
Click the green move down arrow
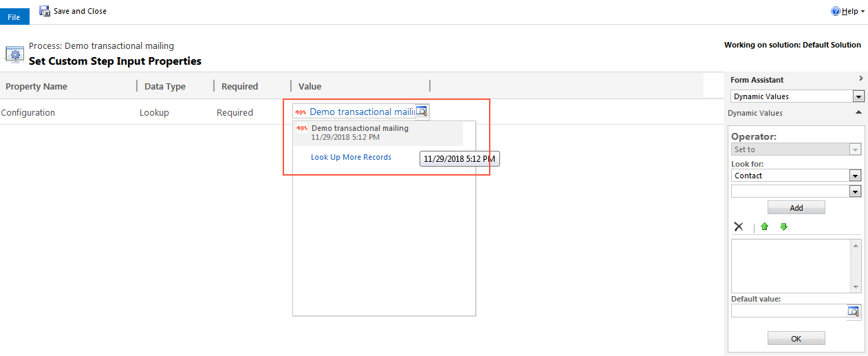[783, 227]
